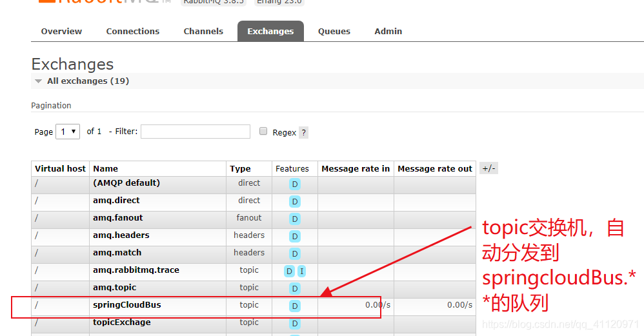This screenshot has height=336, width=644.
Task: Sort by Message rate in header
Action: (356, 168)
